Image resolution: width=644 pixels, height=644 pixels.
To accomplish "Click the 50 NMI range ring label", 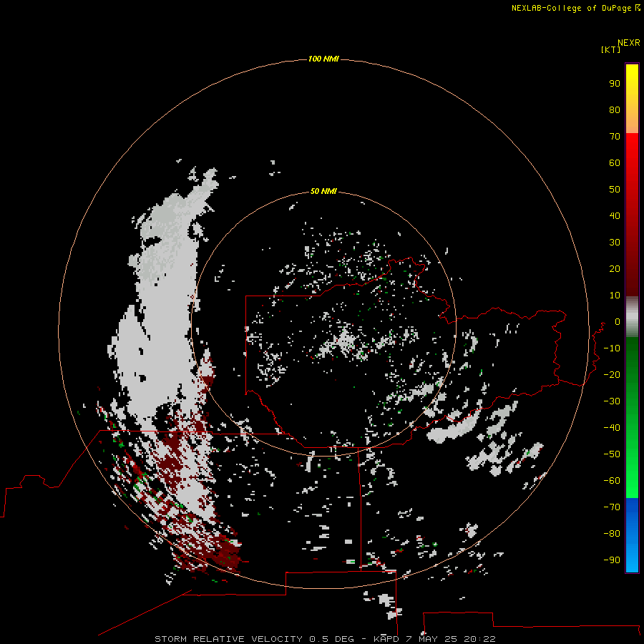I will [x=323, y=191].
